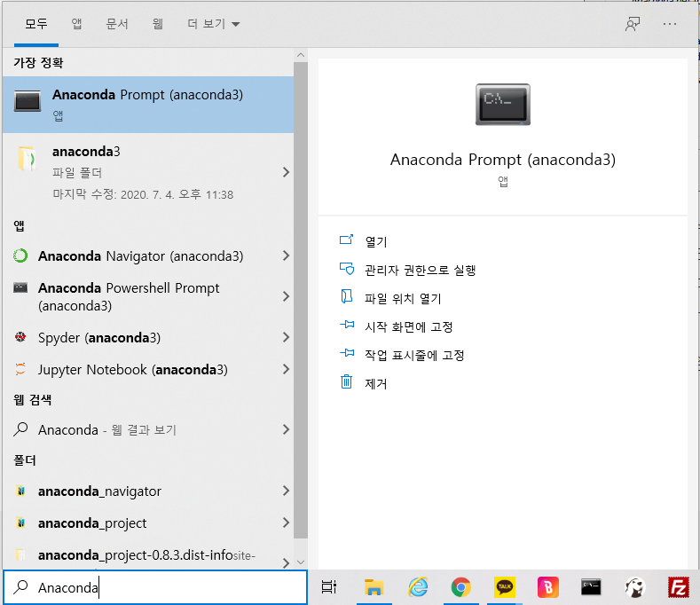Click the Jupyter Notebook icon
Image resolution: width=700 pixels, height=605 pixels.
pyautogui.click(x=20, y=369)
